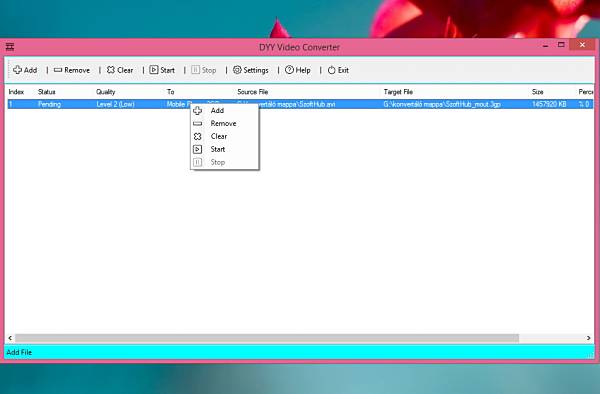600x394 pixels.
Task: Click the Settings toolbar label
Action: [256, 70]
